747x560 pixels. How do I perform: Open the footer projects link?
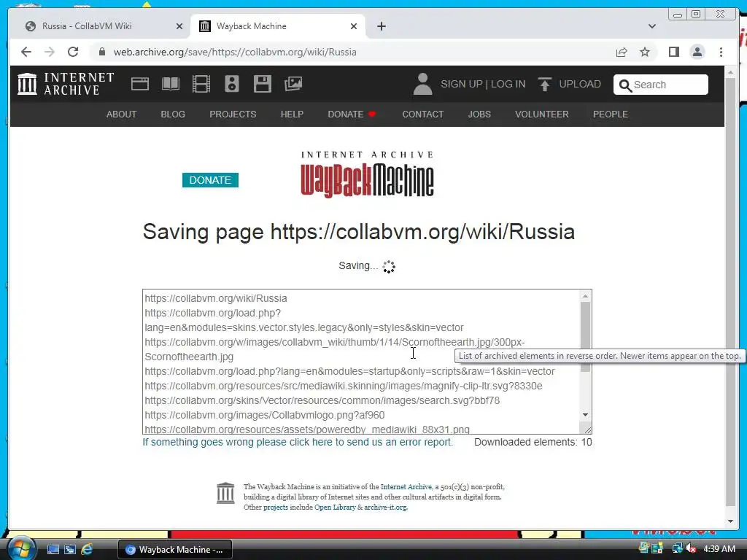275,507
